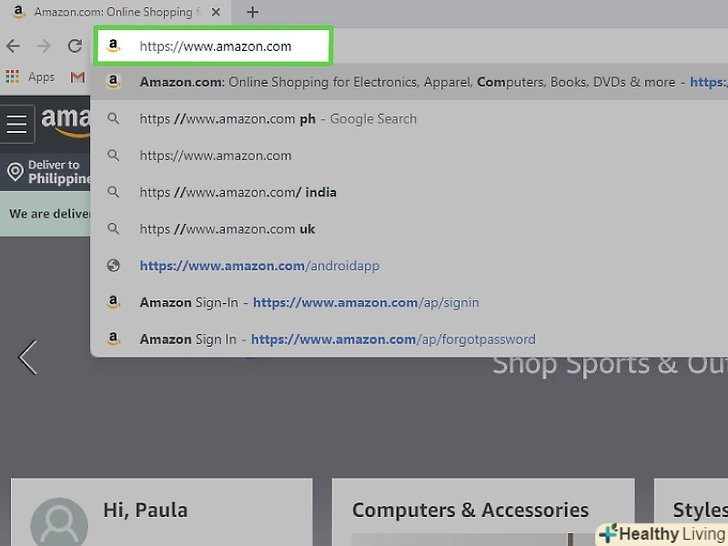The width and height of the screenshot is (728, 546).
Task: Click the Amazon favicon in the address bar
Action: point(113,46)
